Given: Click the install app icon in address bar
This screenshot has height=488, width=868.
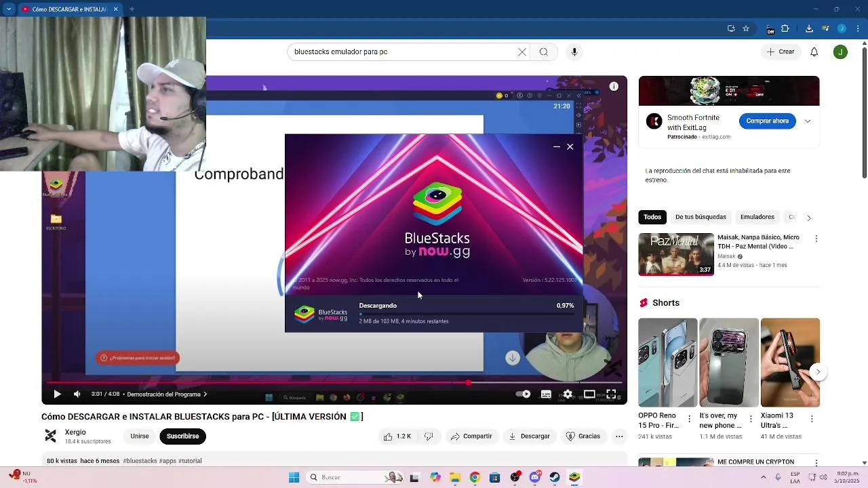Looking at the screenshot, I should point(731,28).
